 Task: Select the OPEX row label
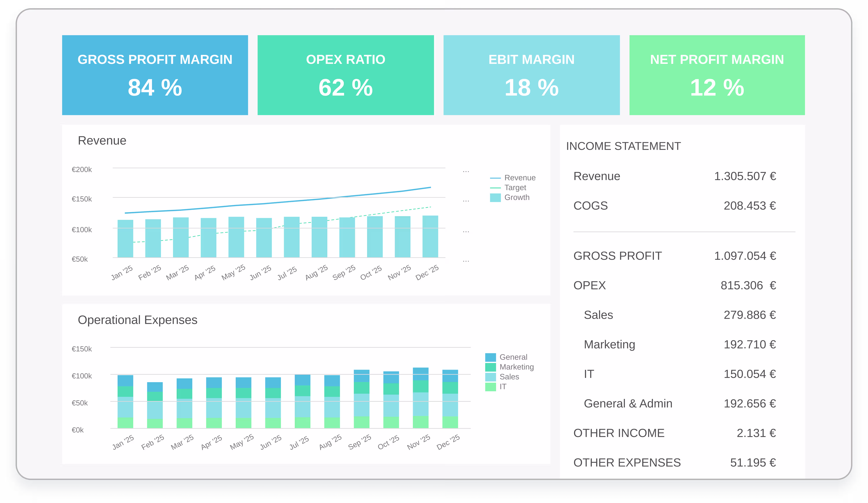point(589,285)
